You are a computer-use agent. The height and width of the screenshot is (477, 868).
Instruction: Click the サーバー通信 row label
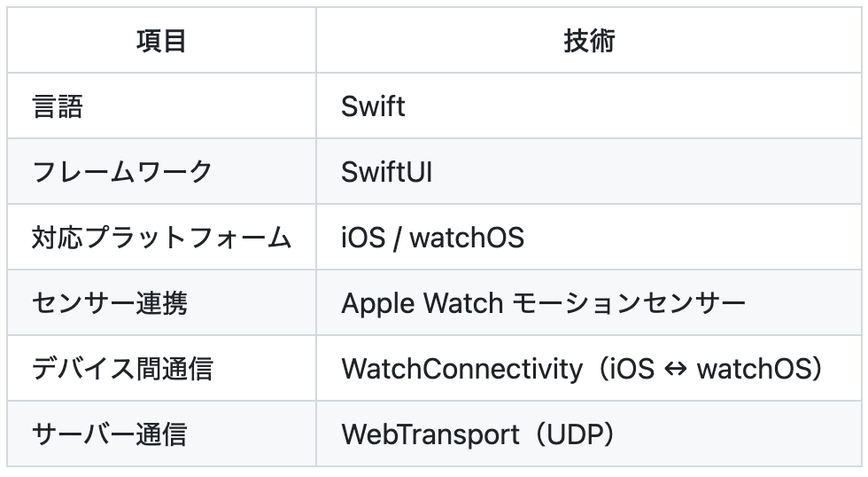(109, 434)
